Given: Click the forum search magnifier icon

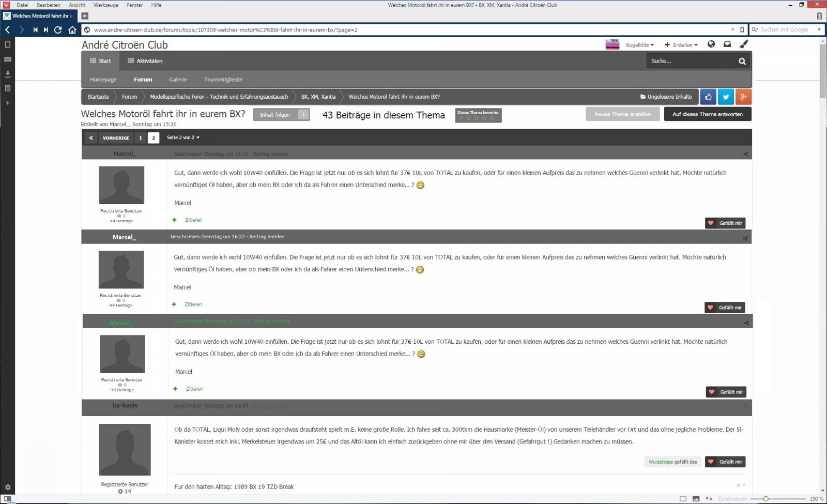Looking at the screenshot, I should (742, 61).
